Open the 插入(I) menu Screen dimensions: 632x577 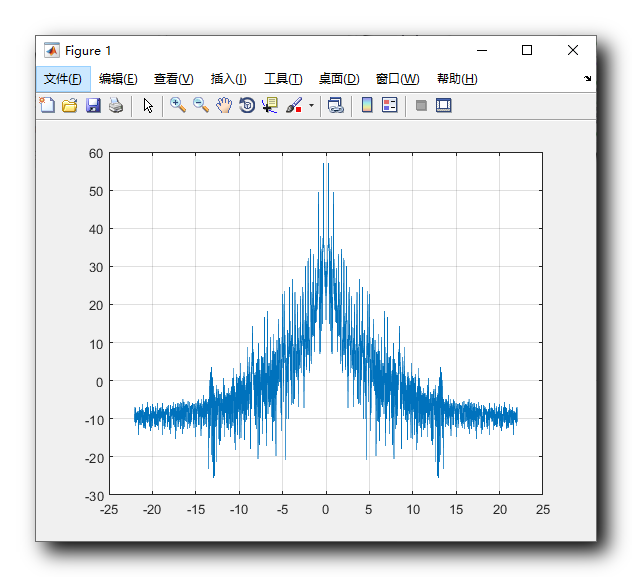(229, 79)
